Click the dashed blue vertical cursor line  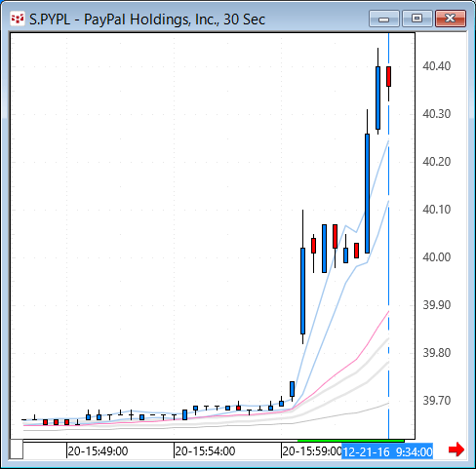(388, 236)
